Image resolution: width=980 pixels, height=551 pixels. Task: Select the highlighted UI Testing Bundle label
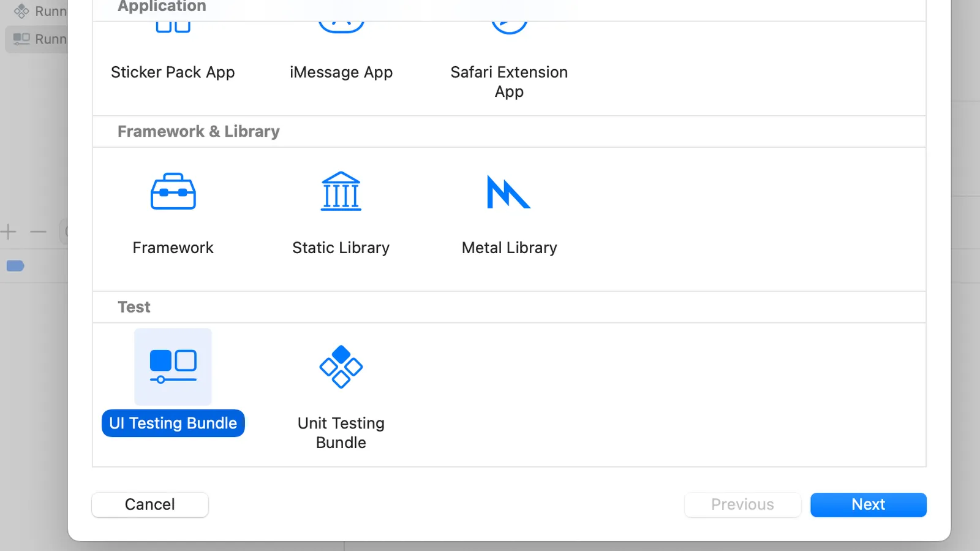173,423
